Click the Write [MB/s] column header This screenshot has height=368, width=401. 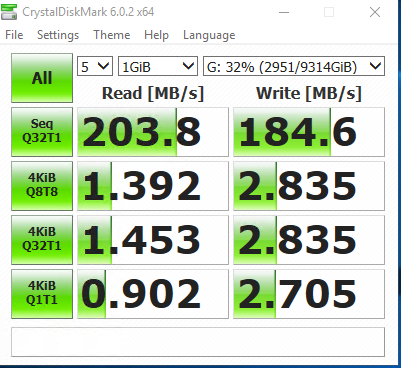click(309, 94)
